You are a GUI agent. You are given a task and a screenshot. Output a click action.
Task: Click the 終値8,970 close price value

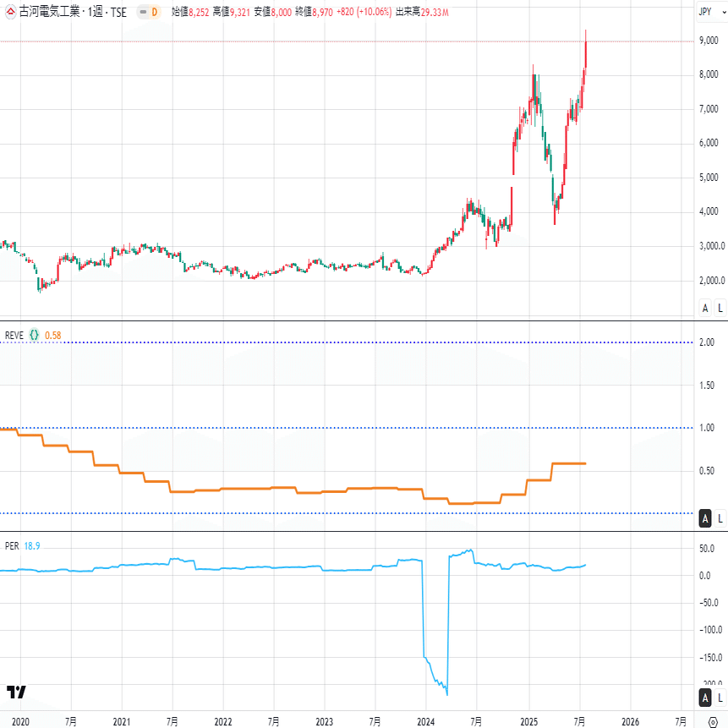314,12
